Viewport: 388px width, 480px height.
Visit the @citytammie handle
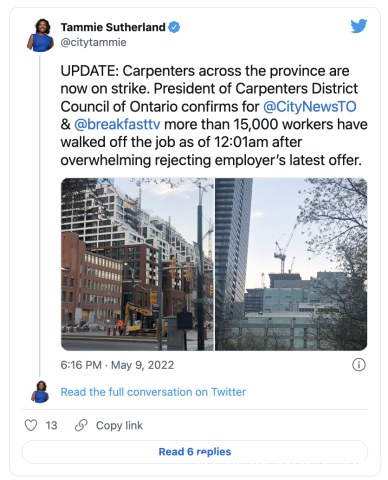click(x=93, y=42)
